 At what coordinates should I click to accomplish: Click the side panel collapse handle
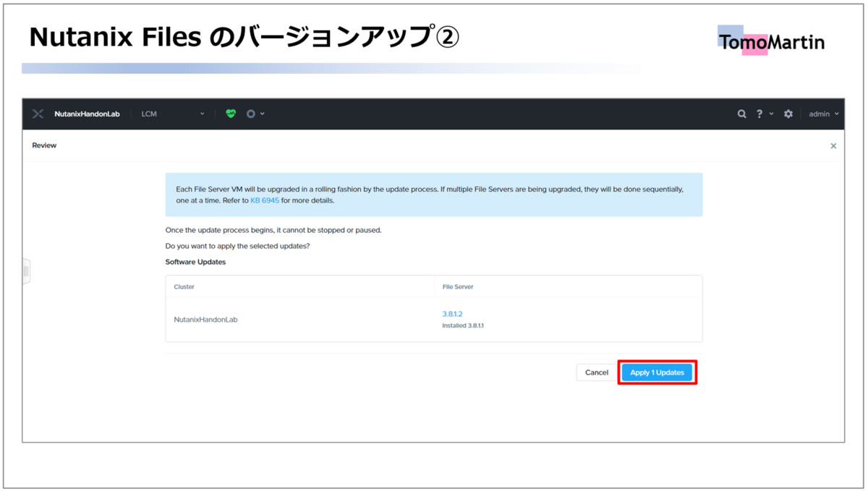pyautogui.click(x=26, y=271)
